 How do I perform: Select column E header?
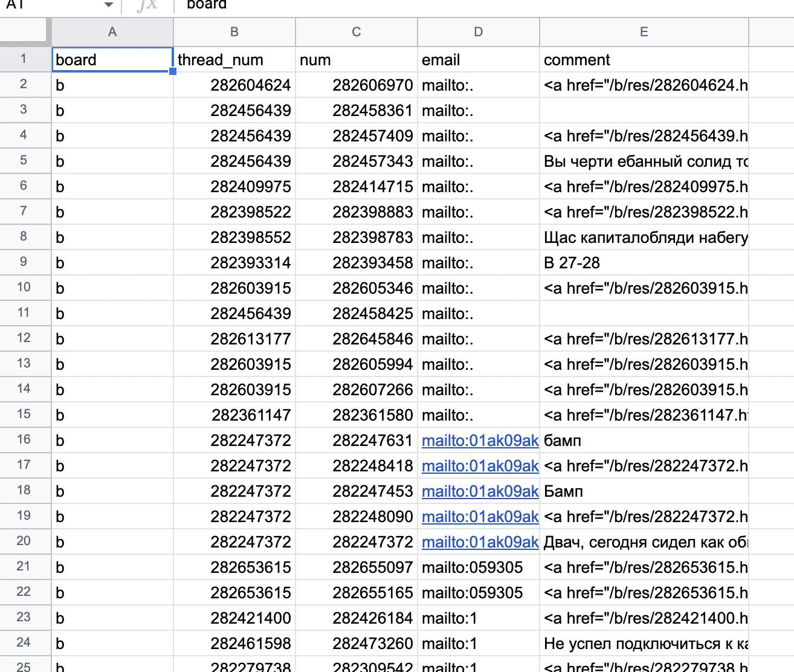pos(644,32)
